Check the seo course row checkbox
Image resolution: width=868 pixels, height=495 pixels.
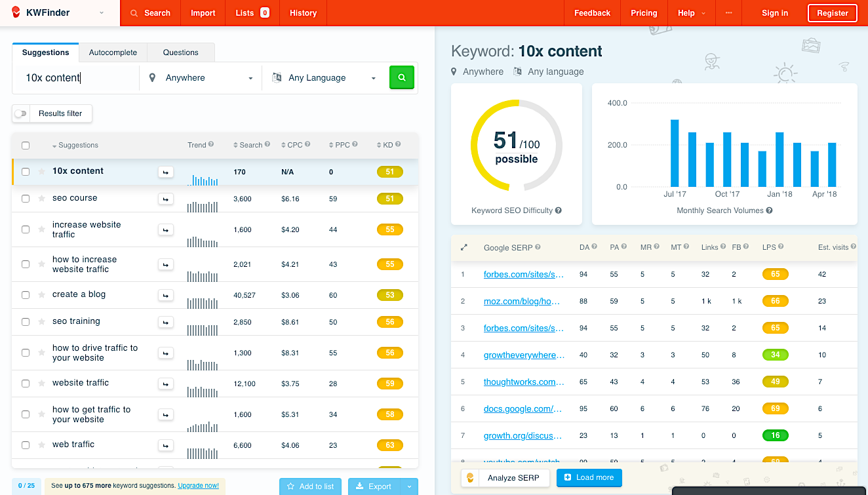click(26, 199)
